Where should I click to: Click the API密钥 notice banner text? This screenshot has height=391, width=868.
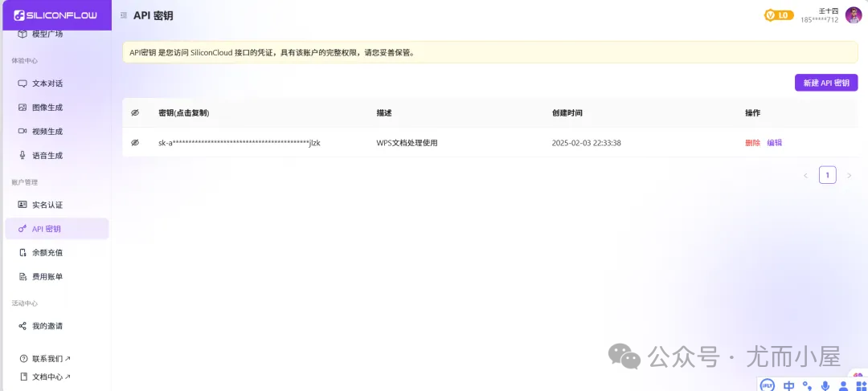[272, 53]
